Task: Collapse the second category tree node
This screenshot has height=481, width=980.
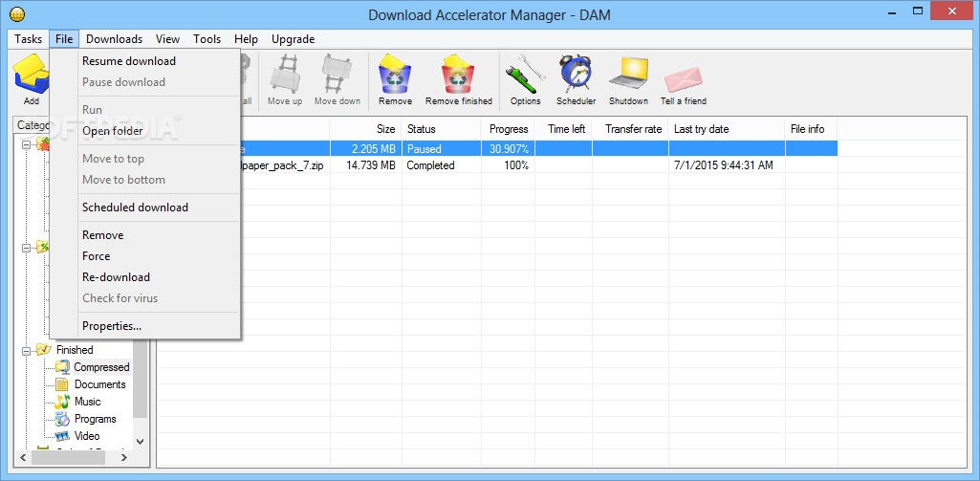Action: (x=26, y=248)
